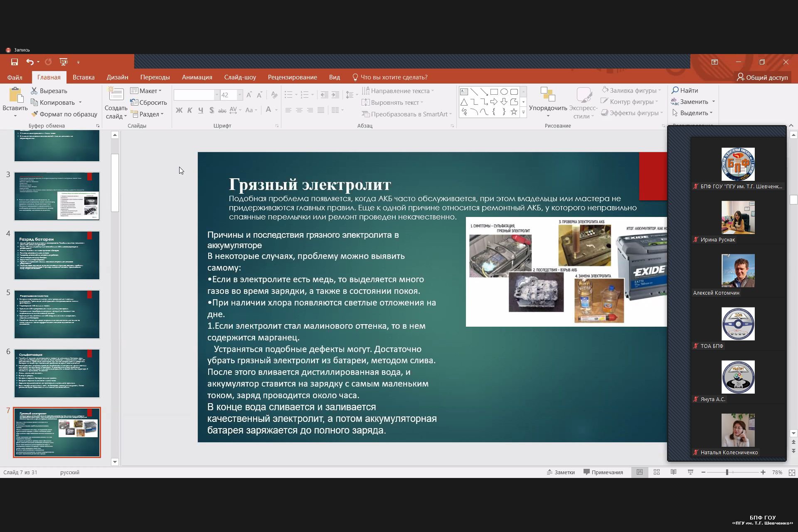Click the Redo icon in quick access toolbar
798x532 pixels.
point(48,62)
